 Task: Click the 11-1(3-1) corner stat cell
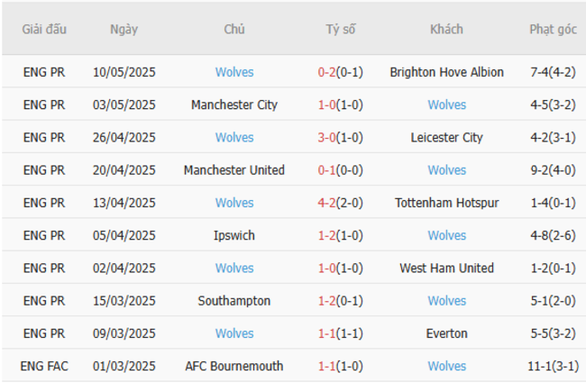(x=553, y=366)
